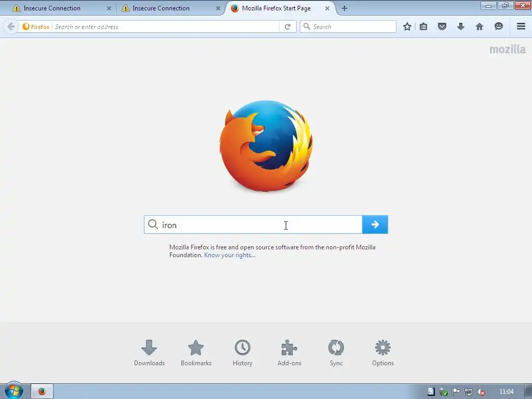532x399 pixels.
Task: Open the Pocket icon in toolbar
Action: 442,26
